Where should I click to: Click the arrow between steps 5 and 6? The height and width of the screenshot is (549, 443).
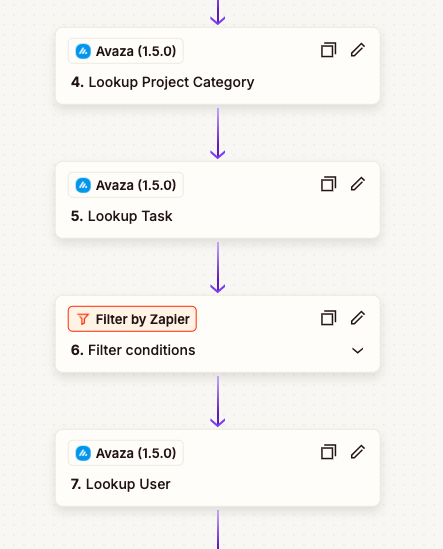[x=218, y=267]
